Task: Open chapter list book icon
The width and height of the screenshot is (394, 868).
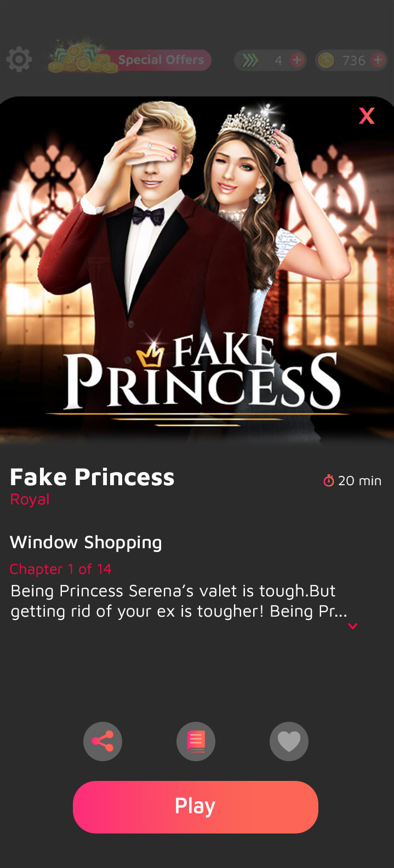Action: click(x=196, y=741)
